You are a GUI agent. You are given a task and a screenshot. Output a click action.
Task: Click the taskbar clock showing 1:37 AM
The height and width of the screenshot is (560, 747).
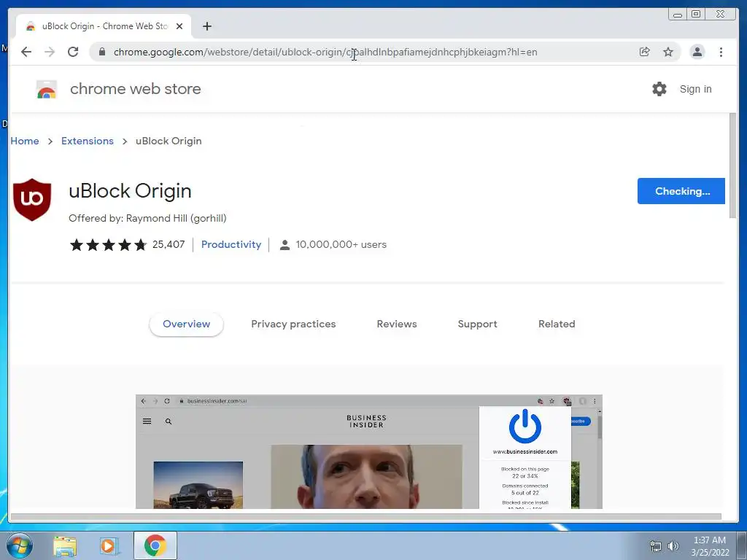pyautogui.click(x=710, y=546)
